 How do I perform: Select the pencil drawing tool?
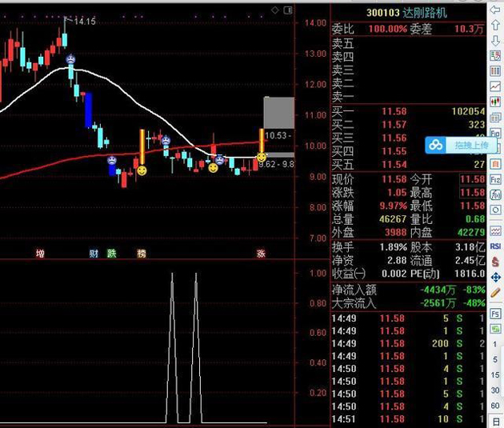[x=495, y=293]
